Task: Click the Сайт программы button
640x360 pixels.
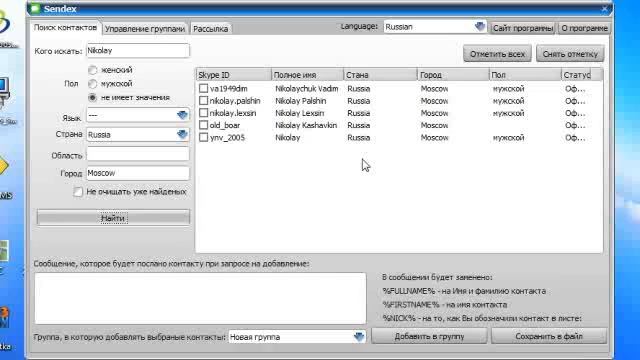Action: tap(523, 28)
